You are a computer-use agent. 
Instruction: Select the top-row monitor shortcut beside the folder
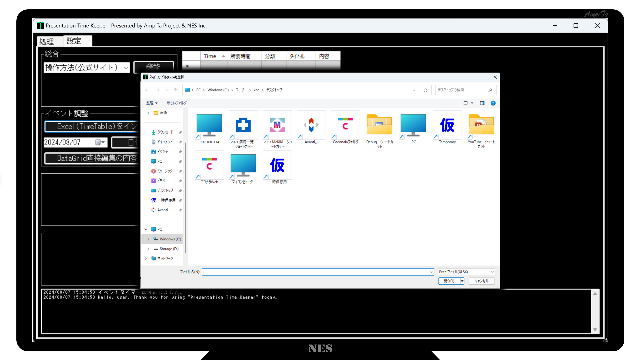tap(413, 127)
